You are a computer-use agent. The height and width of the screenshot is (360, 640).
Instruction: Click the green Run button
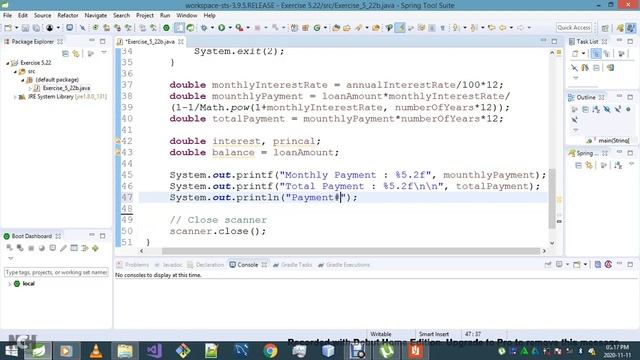coord(221,28)
